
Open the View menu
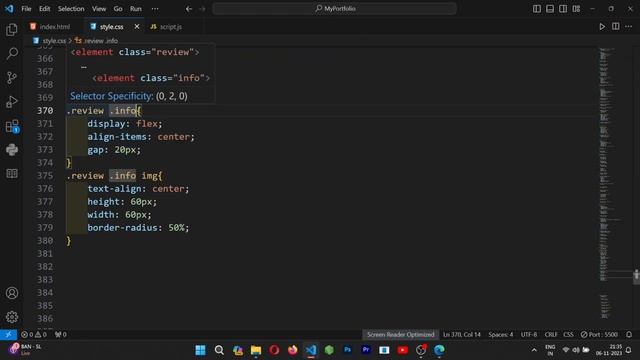click(x=99, y=9)
